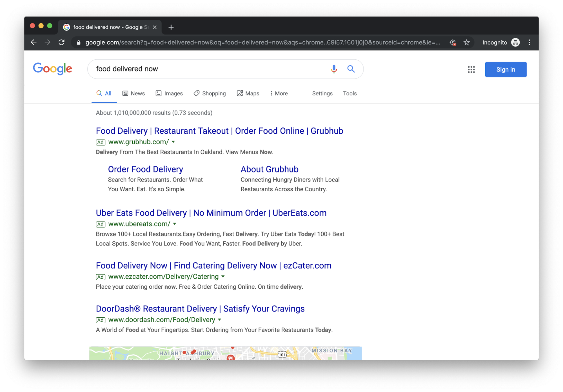Image resolution: width=563 pixels, height=392 pixels.
Task: Click the Google logo
Action: coord(52,69)
